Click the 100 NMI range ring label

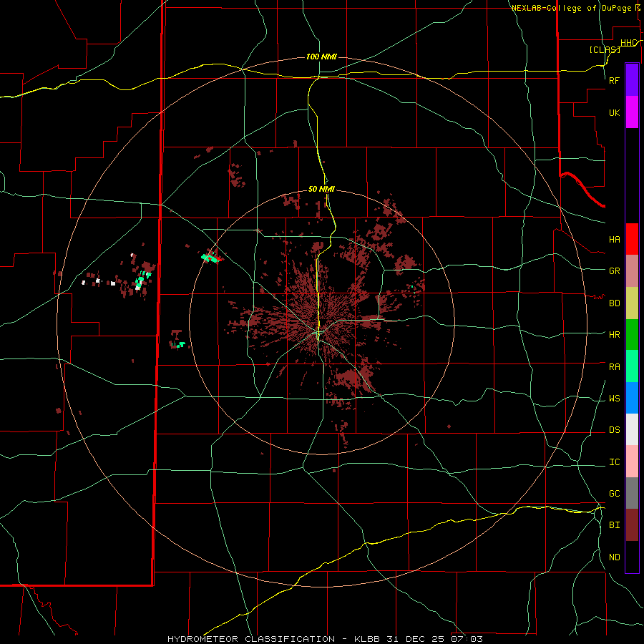[x=321, y=57]
